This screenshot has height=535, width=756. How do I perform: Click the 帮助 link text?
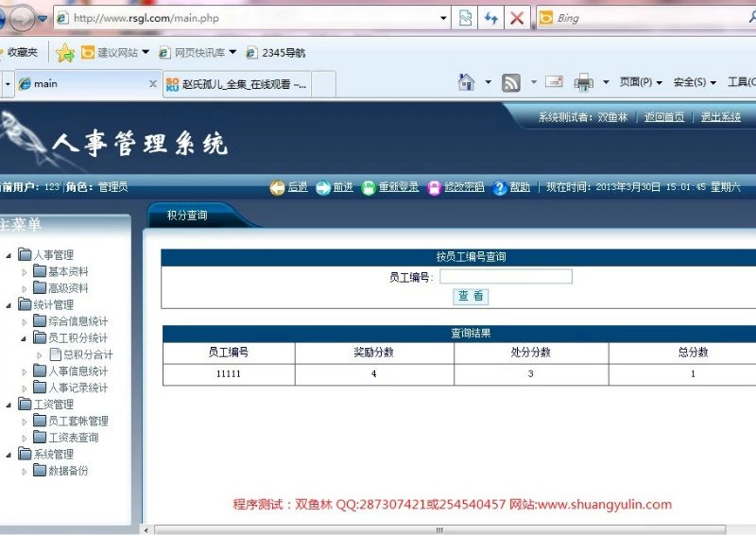tap(520, 187)
